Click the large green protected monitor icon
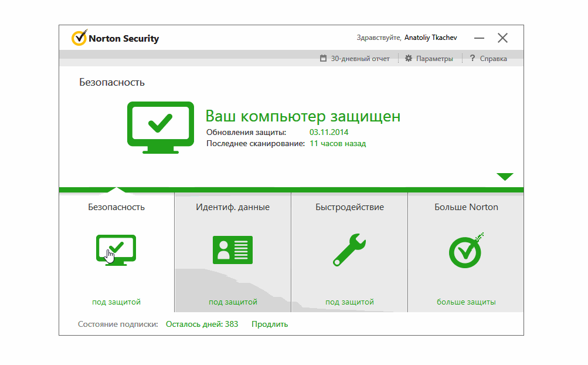 pos(161,127)
